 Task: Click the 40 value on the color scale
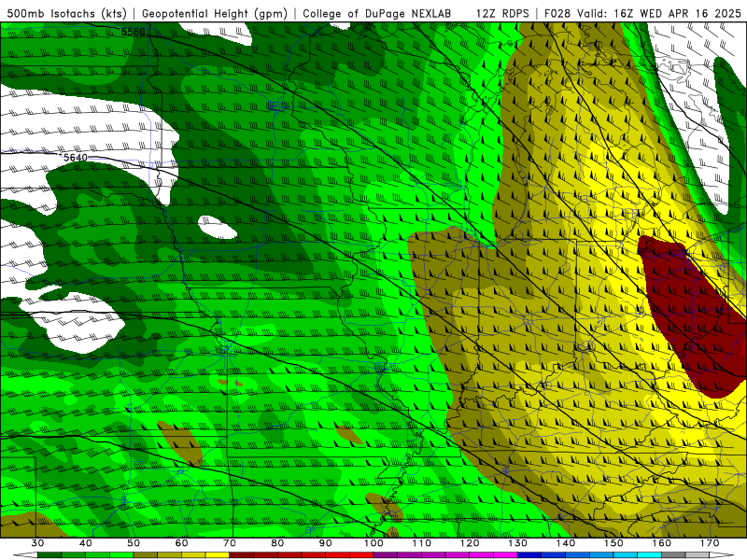click(86, 543)
